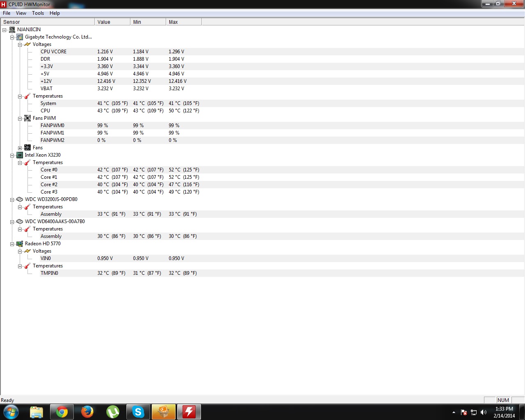The height and width of the screenshot is (420, 525).
Task: Expand the Fans group
Action: click(20, 148)
